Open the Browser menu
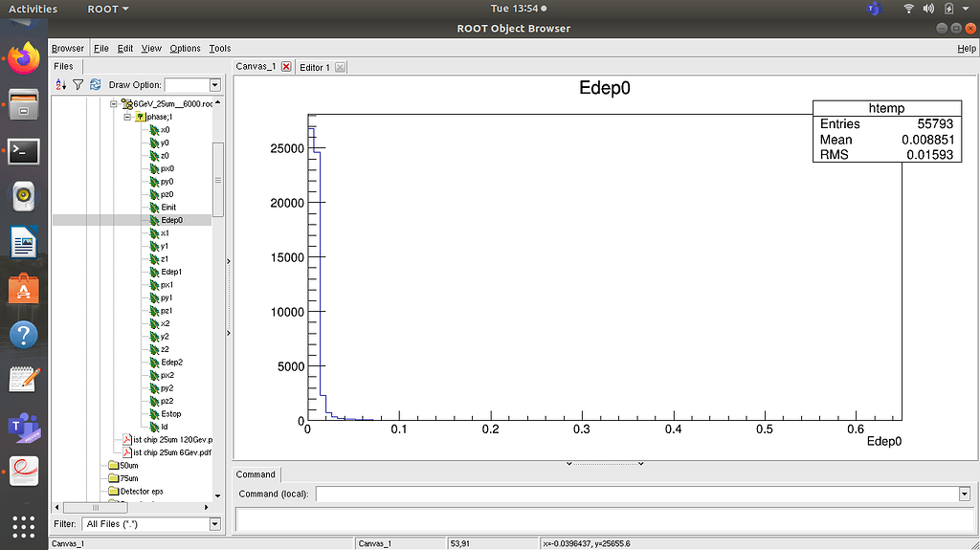 (68, 48)
